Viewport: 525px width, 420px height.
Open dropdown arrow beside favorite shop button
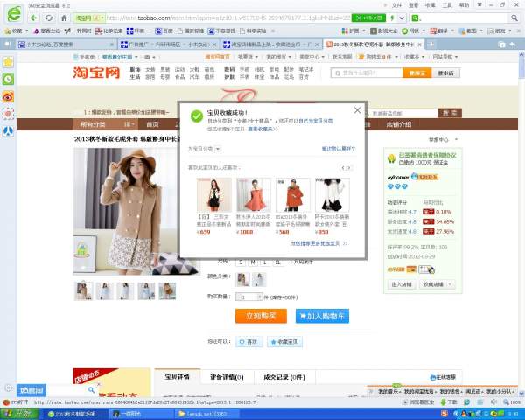point(450,284)
